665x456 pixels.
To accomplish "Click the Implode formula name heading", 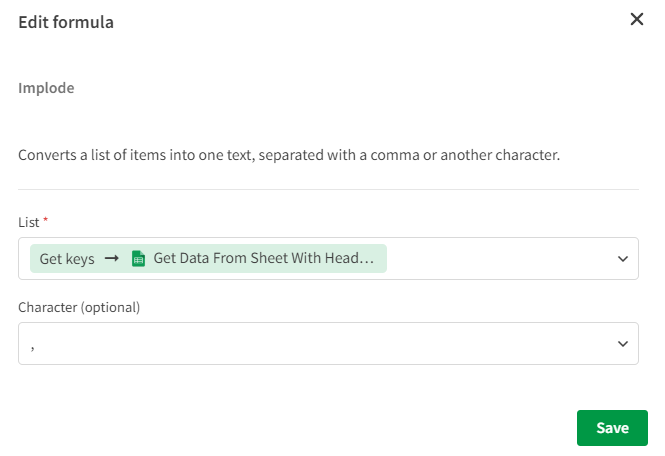I will [46, 88].
